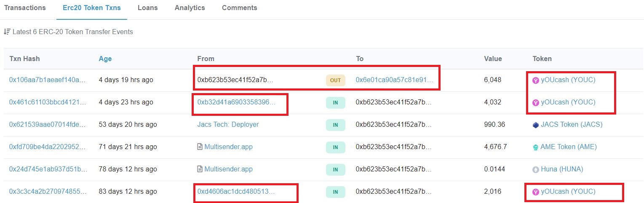This screenshot has width=644, height=203.
Task: Open transaction hash 0x24d745e1ab937d51b…
Action: click(x=48, y=169)
